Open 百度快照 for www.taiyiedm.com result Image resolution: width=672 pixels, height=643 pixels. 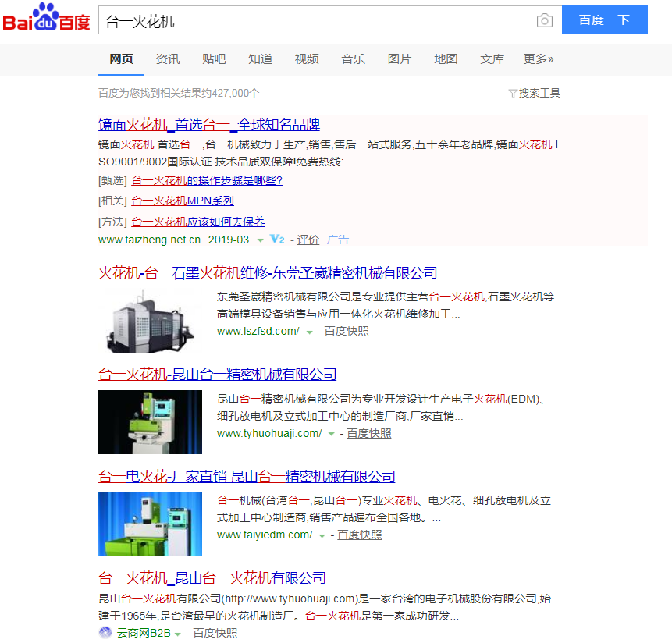click(x=359, y=535)
